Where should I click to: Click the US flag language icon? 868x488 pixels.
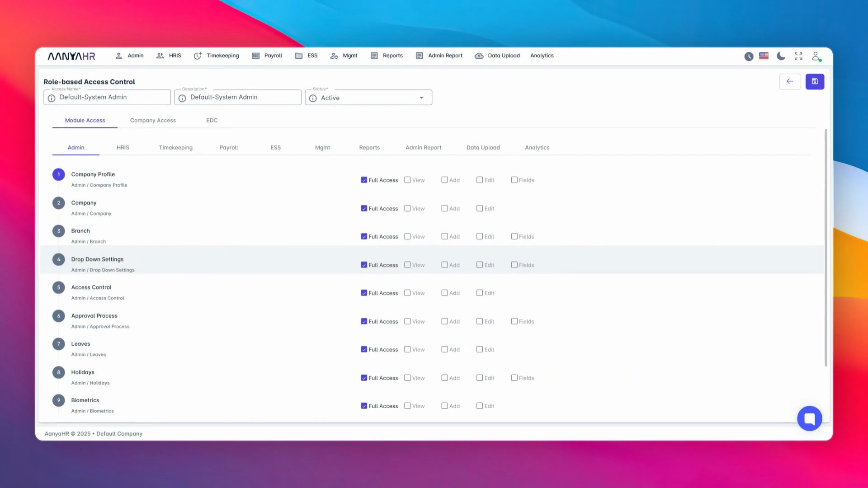tap(764, 56)
